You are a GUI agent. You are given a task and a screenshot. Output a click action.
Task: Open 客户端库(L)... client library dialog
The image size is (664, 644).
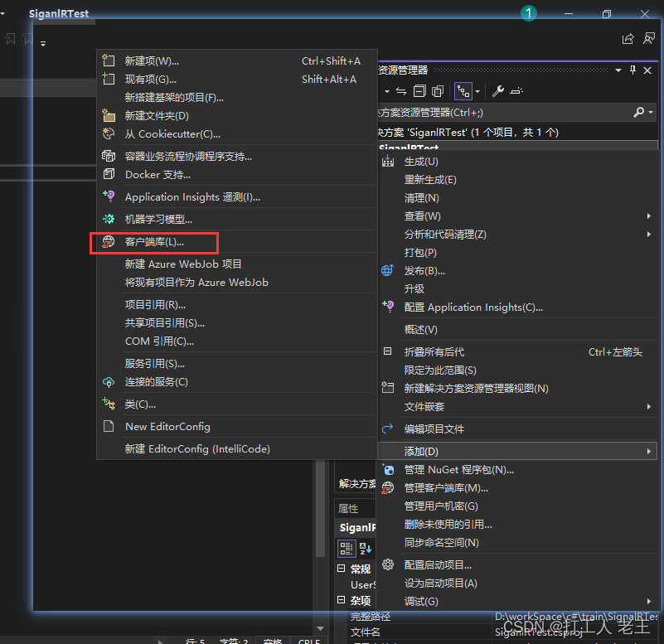tap(237, 242)
